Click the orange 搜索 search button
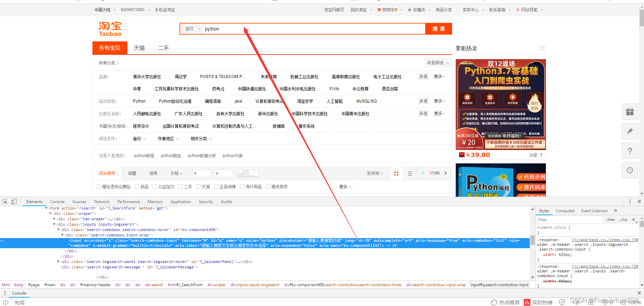 pyautogui.click(x=438, y=29)
